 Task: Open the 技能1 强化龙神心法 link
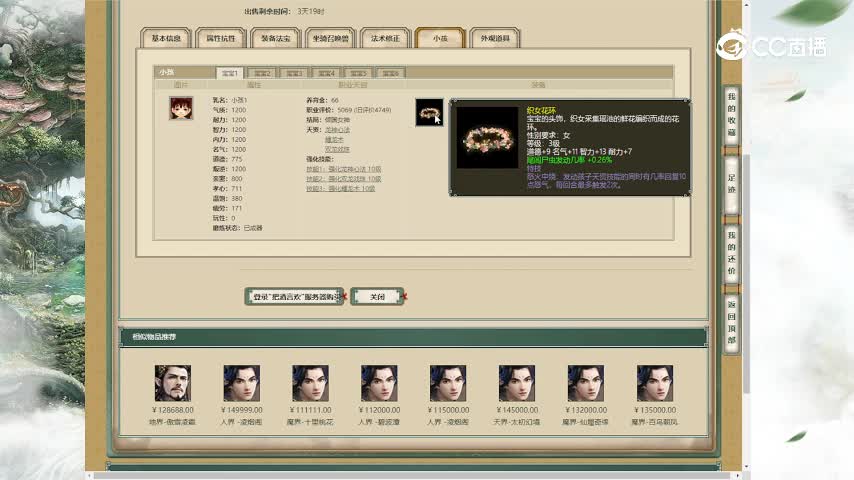(344, 169)
